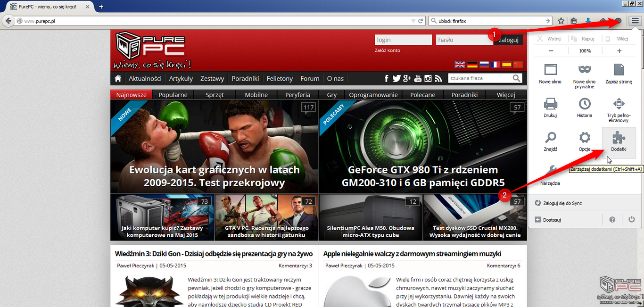Click the menu help question mark icon
The height and width of the screenshot is (307, 644).
pyautogui.click(x=612, y=220)
